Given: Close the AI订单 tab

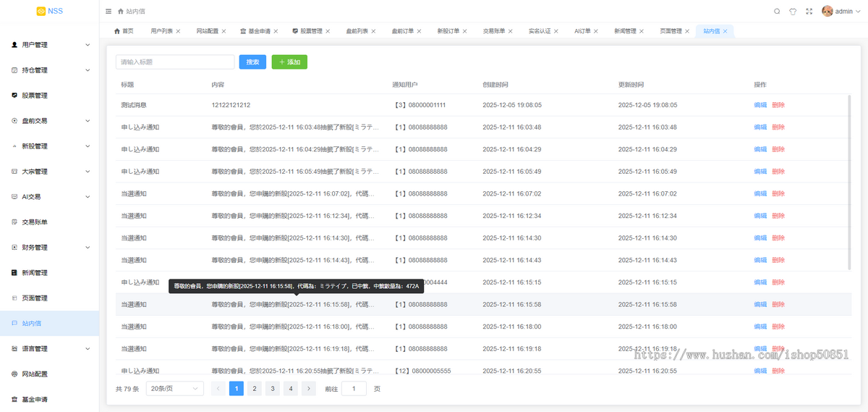Looking at the screenshot, I should pyautogui.click(x=597, y=31).
